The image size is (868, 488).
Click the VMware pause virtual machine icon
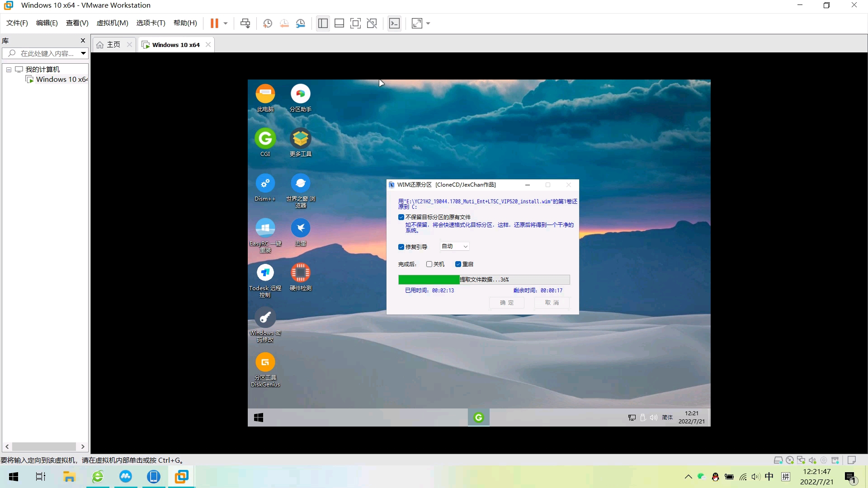(x=214, y=23)
